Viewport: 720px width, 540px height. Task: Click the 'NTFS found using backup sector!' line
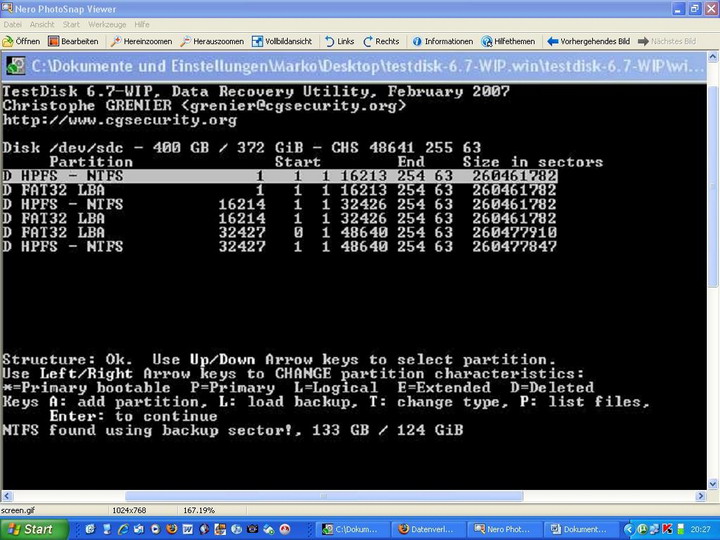[x=233, y=430]
